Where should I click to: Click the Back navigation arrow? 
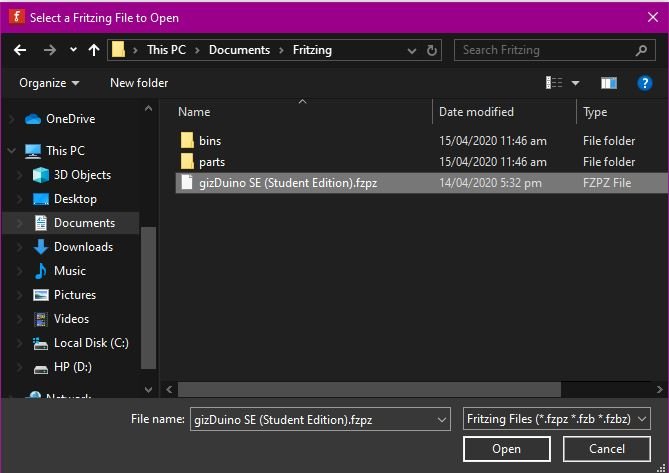20,50
